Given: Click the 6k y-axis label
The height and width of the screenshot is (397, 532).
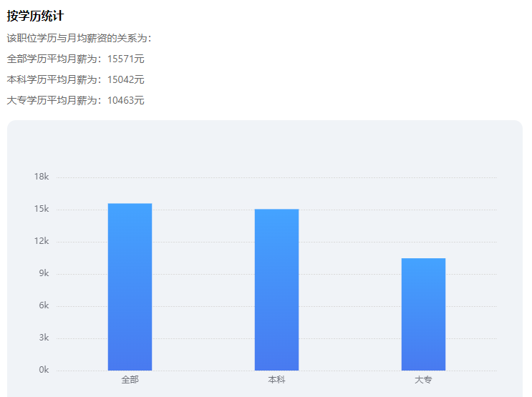Looking at the screenshot, I should 44,305.
